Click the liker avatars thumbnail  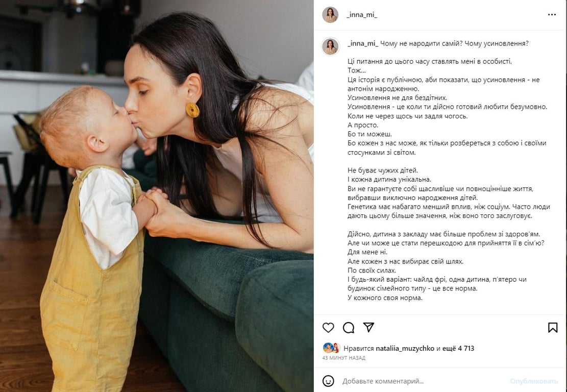[x=331, y=348]
